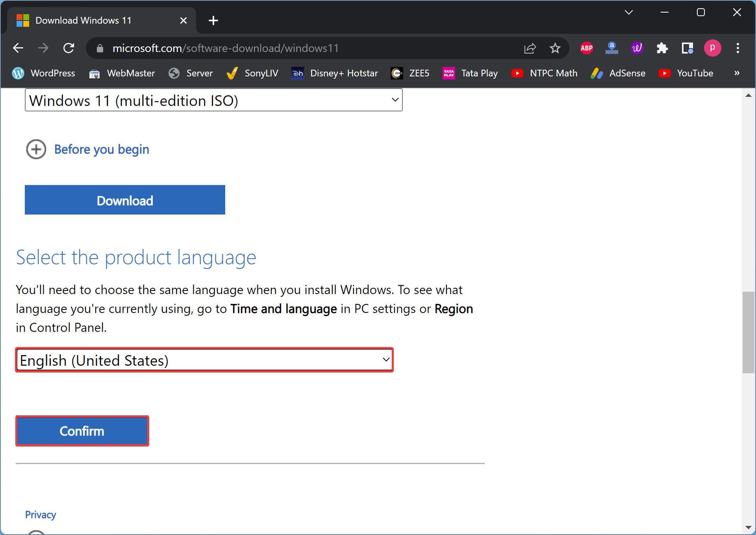Open the Amazon assistant extension icon
This screenshot has width=756, height=535.
612,48
